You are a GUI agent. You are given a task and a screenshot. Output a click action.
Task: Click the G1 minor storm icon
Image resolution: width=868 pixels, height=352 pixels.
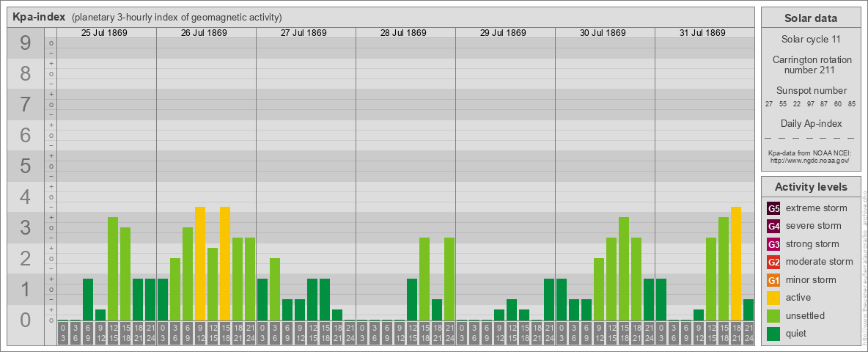coord(773,280)
